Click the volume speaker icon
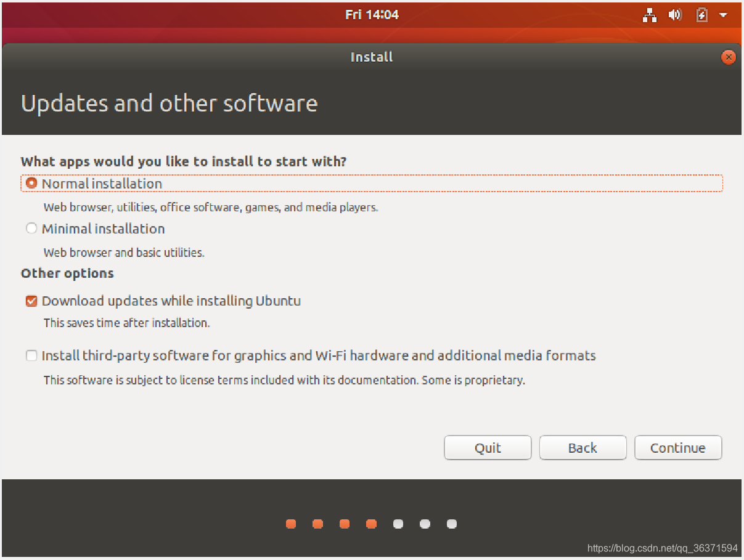Screen dimensions: 744x560 [x=676, y=15]
